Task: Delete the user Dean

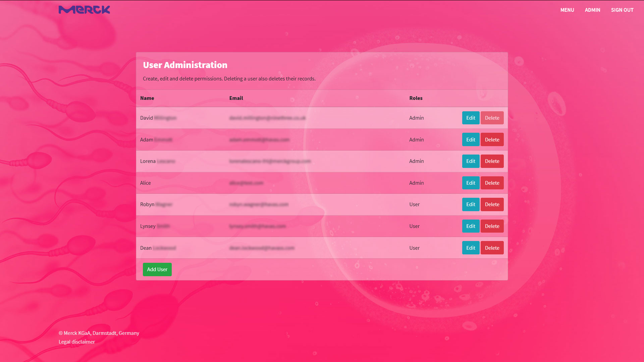Action: point(492,248)
